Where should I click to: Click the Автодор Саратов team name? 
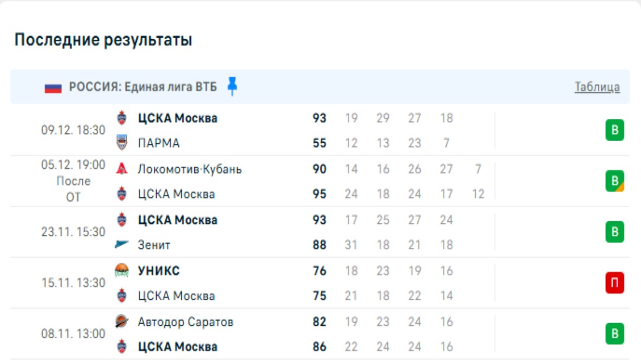(185, 322)
